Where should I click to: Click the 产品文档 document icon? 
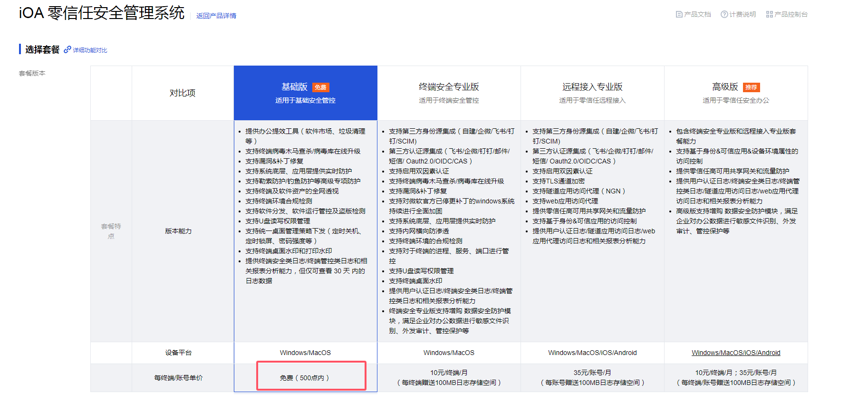point(679,14)
